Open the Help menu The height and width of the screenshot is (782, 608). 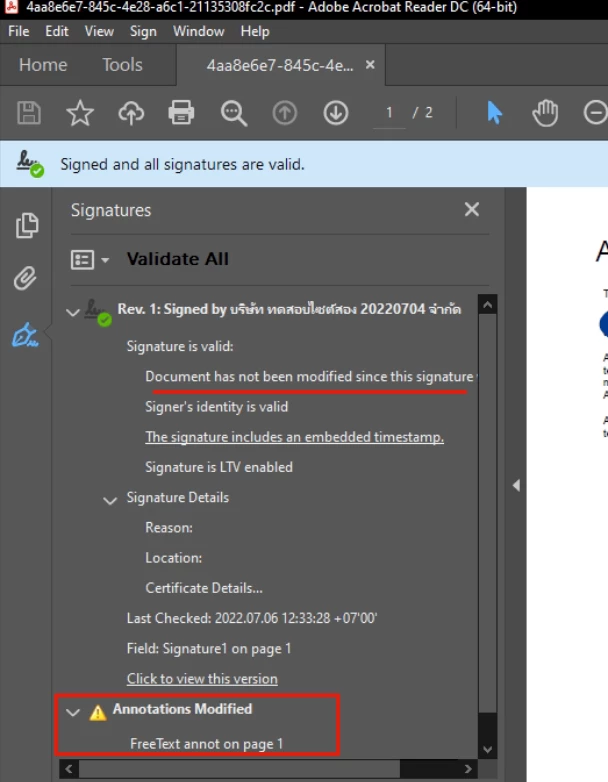[255, 31]
